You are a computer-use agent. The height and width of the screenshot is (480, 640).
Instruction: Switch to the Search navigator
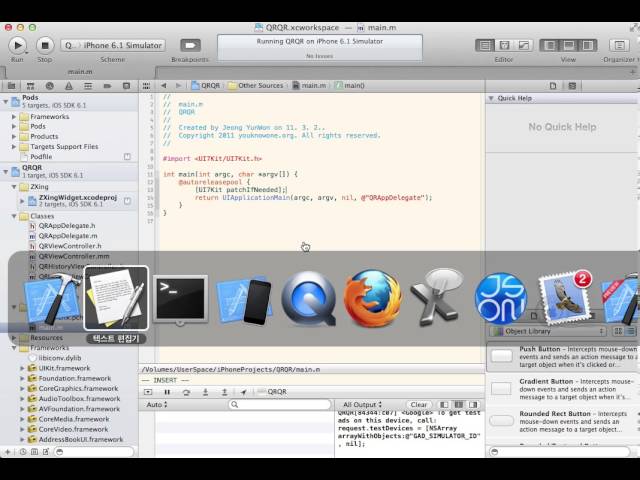coord(50,86)
